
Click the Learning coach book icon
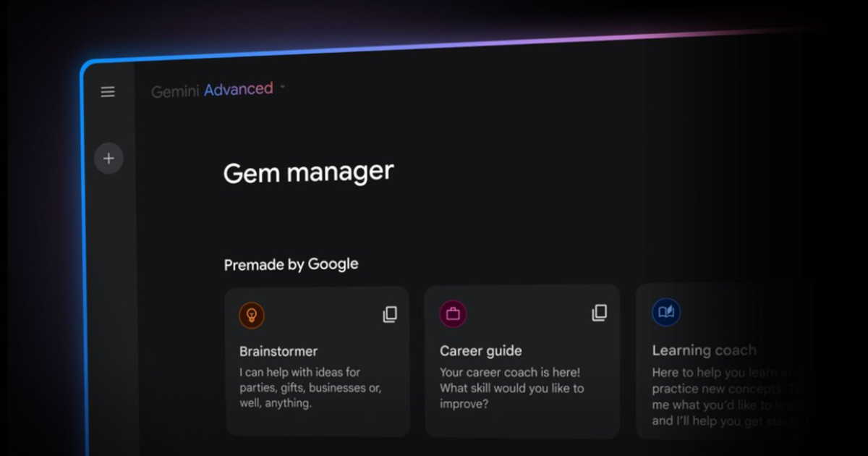tap(666, 313)
